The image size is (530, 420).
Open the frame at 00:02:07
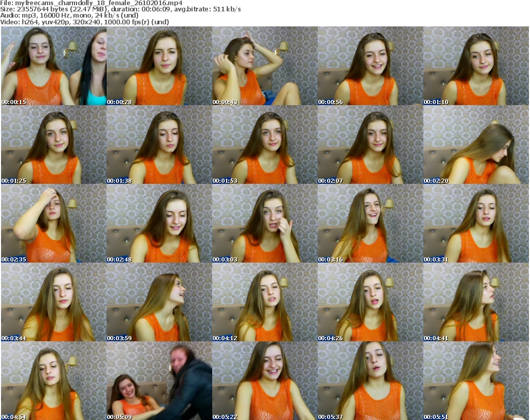coord(370,144)
